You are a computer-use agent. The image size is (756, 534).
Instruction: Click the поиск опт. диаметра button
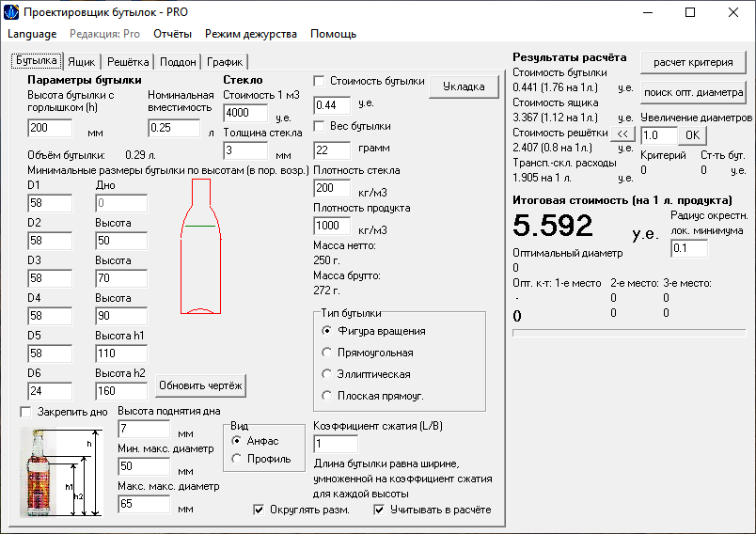tap(693, 92)
